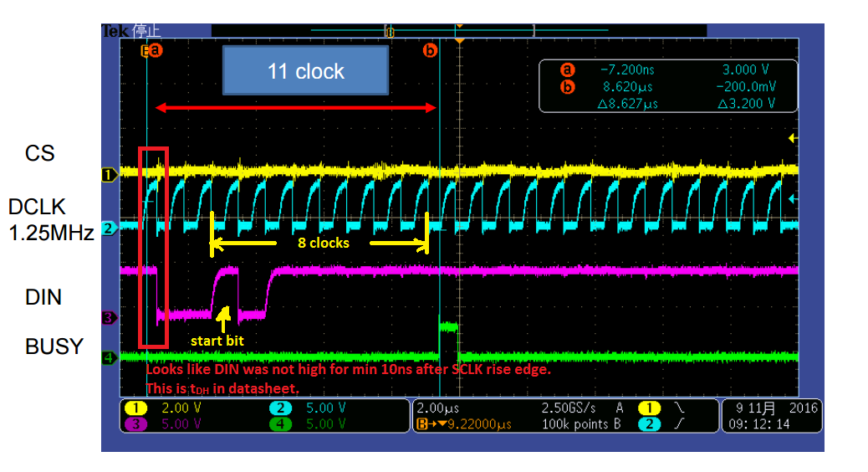This screenshot has width=868, height=472.
Task: Click the 停止 acquisition status label
Action: tap(146, 31)
